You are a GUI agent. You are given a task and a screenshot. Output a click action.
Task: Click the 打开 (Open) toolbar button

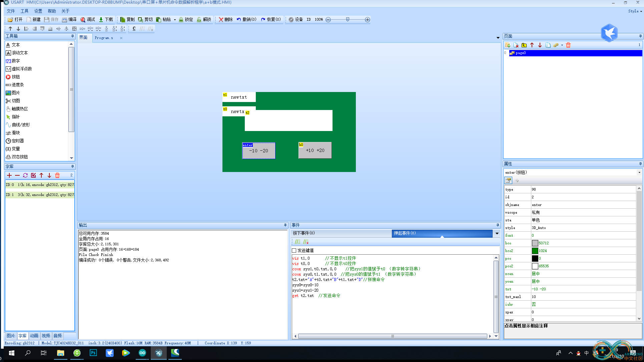(15, 20)
